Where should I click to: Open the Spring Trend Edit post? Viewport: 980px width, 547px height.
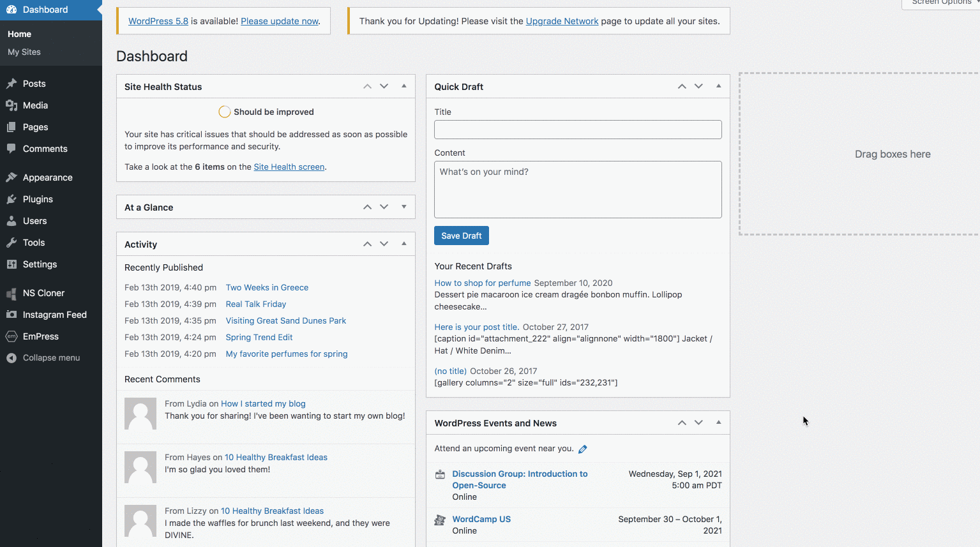pos(259,337)
